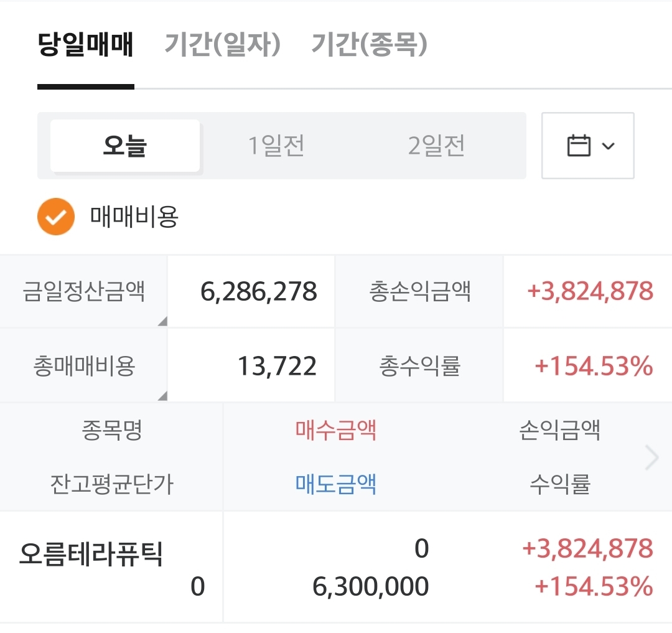The image size is (672, 633).
Task: Sort by the 손익금액 column header
Action: tap(559, 430)
